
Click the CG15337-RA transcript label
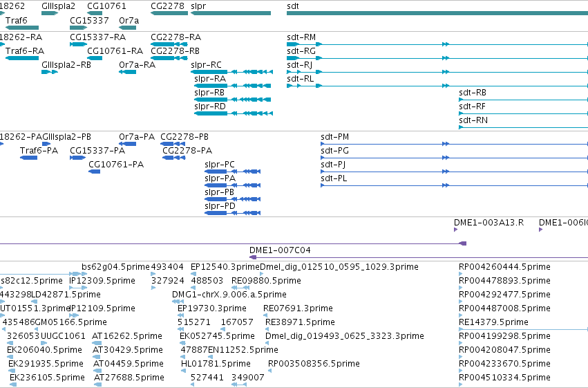pyautogui.click(x=98, y=37)
